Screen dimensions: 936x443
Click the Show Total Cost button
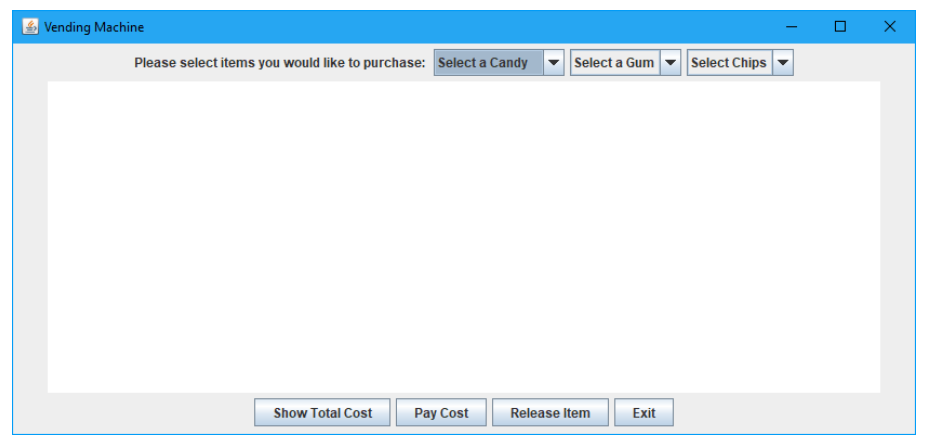pyautogui.click(x=322, y=413)
